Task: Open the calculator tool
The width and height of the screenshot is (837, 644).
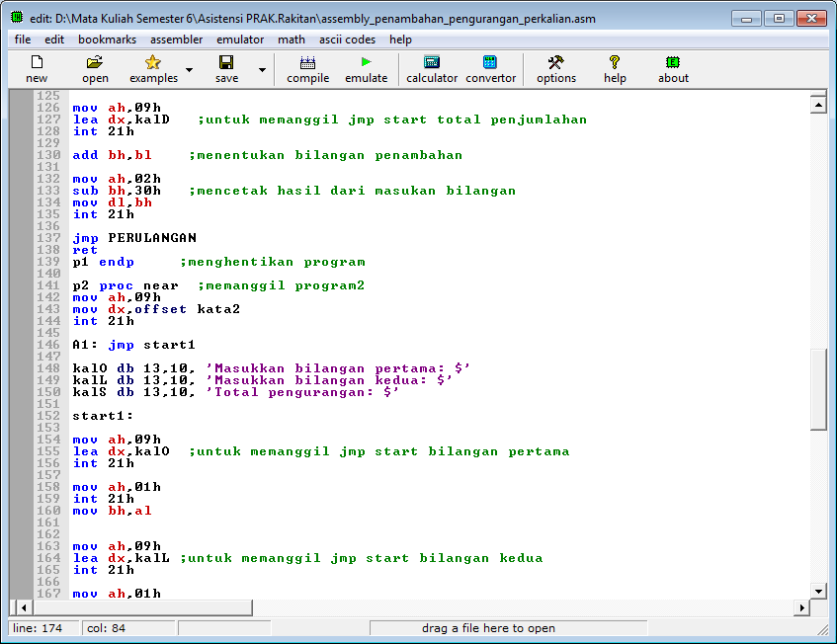Action: [431, 62]
